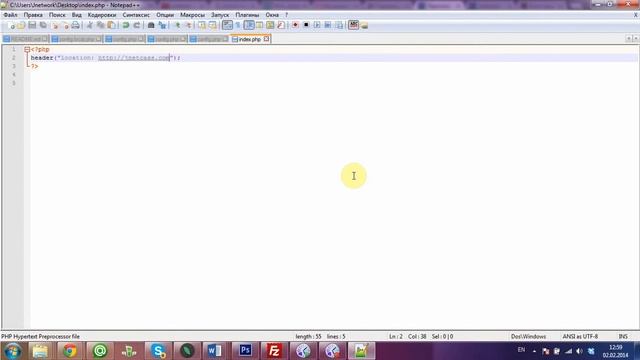Open the Окна menu

click(x=272, y=15)
